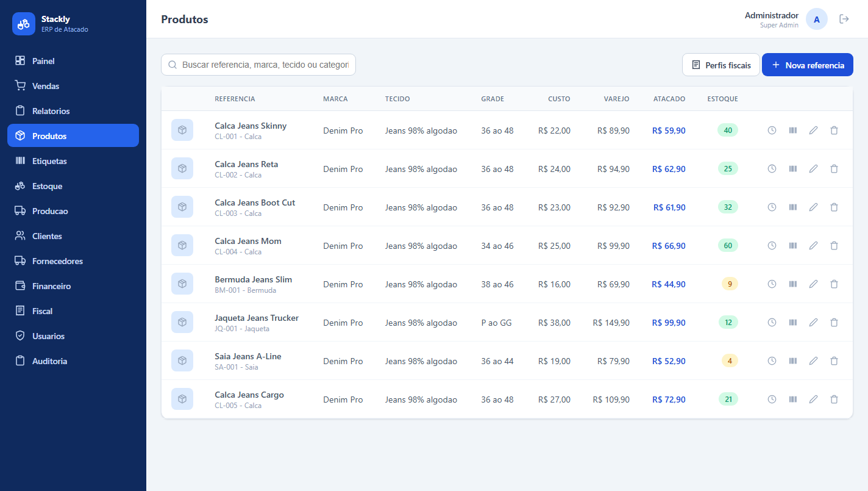Screen dimensions: 868x491
Task: Open Perfis fiscais
Action: 721,65
